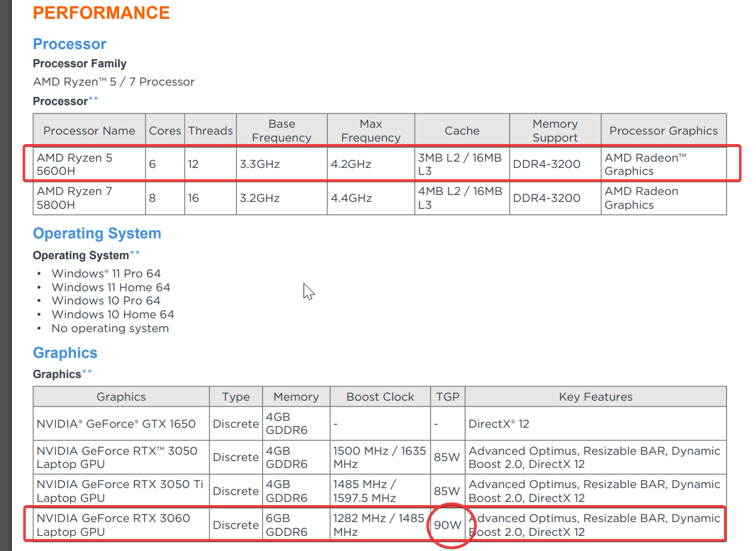
Task: Click the blue Graphics section heading
Action: point(65,353)
